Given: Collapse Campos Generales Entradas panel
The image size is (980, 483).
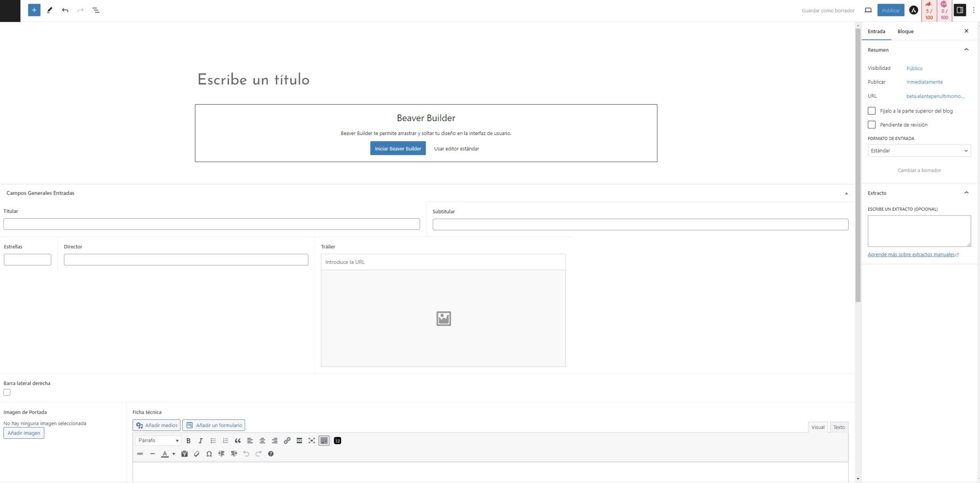Looking at the screenshot, I should tap(846, 193).
